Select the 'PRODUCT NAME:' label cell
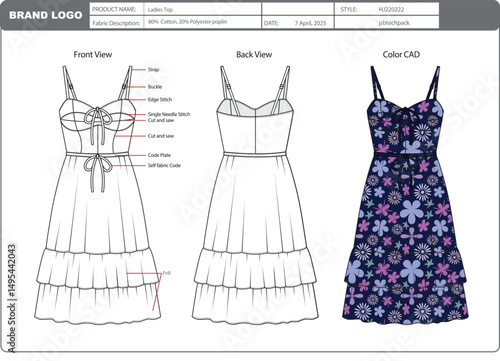The width and height of the screenshot is (500, 361). click(x=117, y=9)
